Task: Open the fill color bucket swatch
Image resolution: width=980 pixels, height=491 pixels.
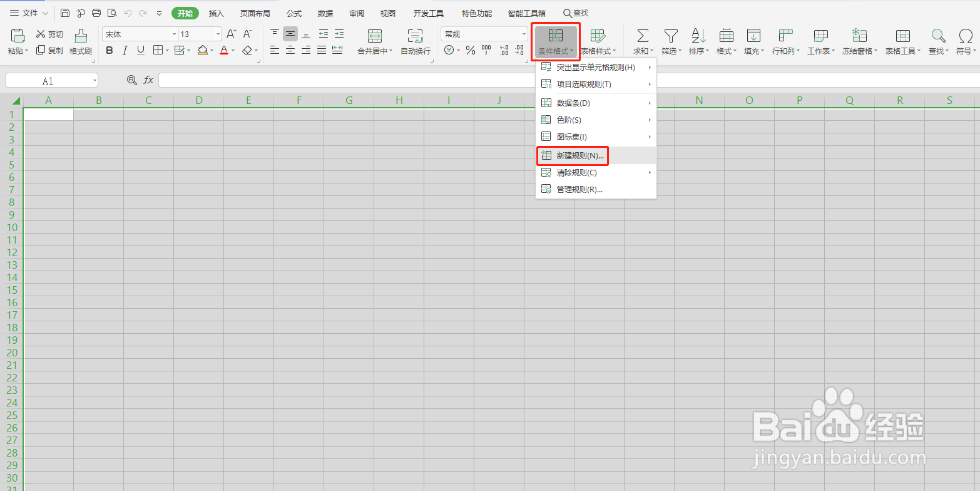Action: point(203,50)
